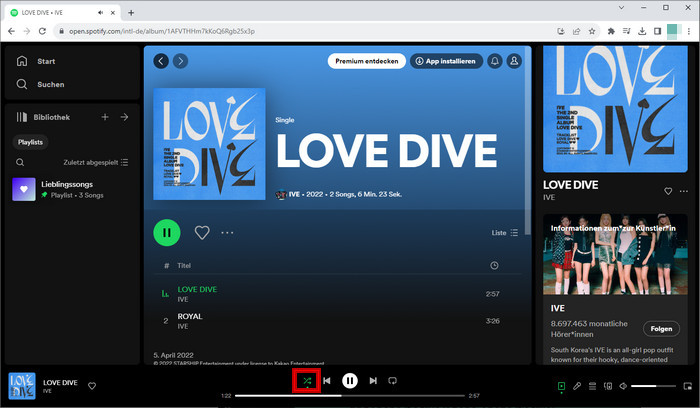Expand the library with the arrow icon
This screenshot has height=408, width=700.
coord(124,117)
